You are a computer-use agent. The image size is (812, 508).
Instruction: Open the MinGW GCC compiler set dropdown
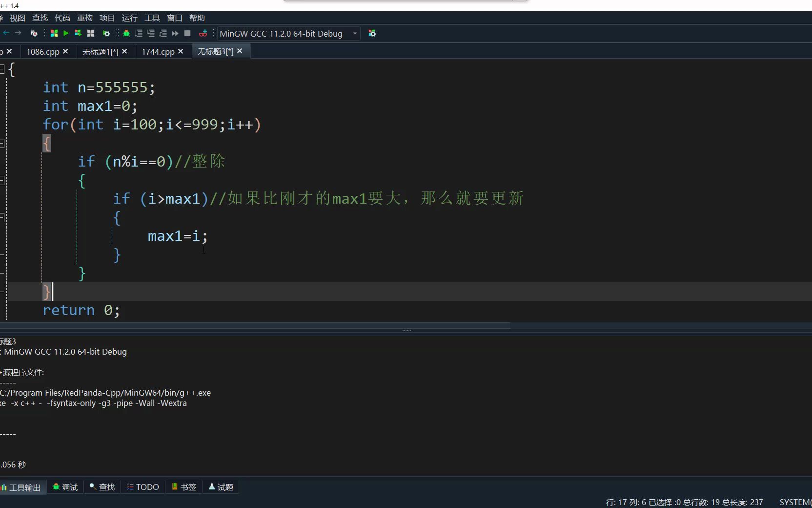pos(288,34)
